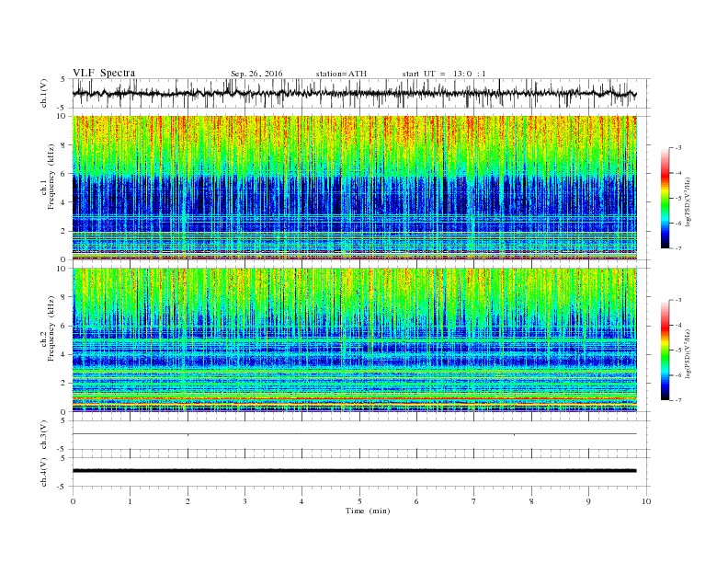Click the ch.1 spectrogram color scale bar
Screen dimensions: 728x563
tap(665, 198)
